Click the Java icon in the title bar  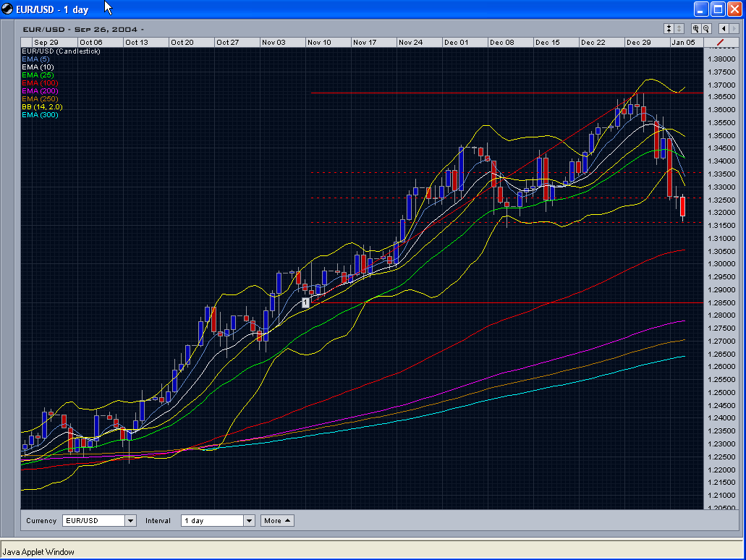pyautogui.click(x=7, y=9)
